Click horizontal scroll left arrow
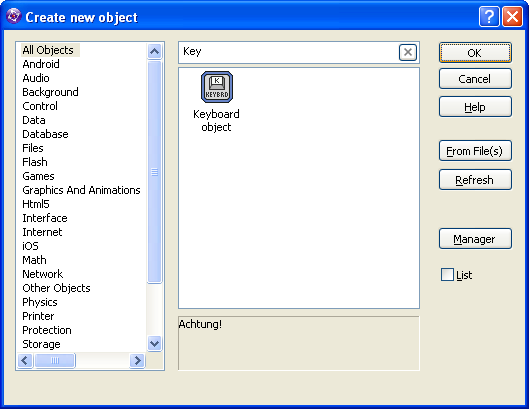The height and width of the screenshot is (409, 529). [x=25, y=360]
